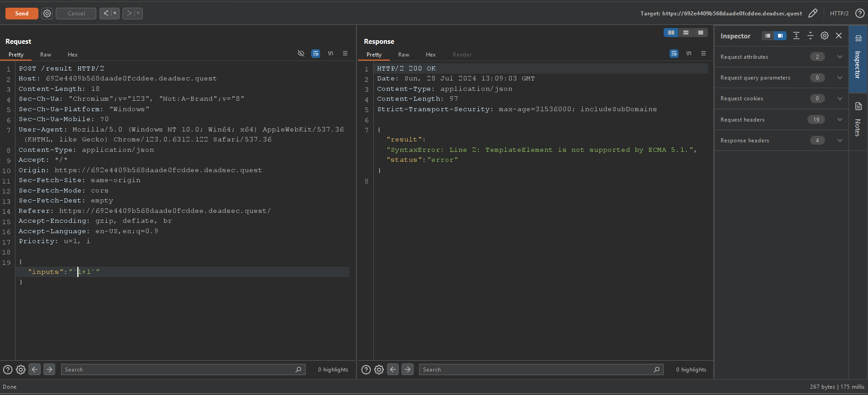Open the Request panel hamburger menu
The image size is (868, 395).
pos(345,54)
